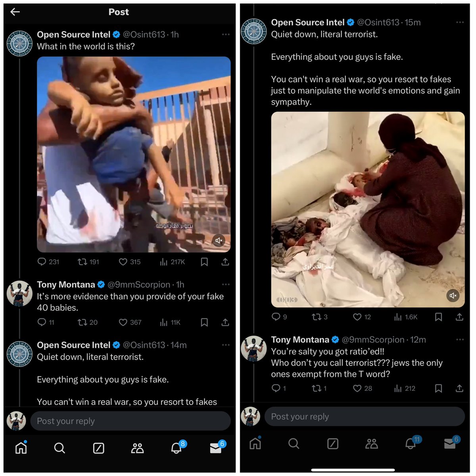Share the "What in the world" post
The image size is (476, 476).
tap(225, 262)
